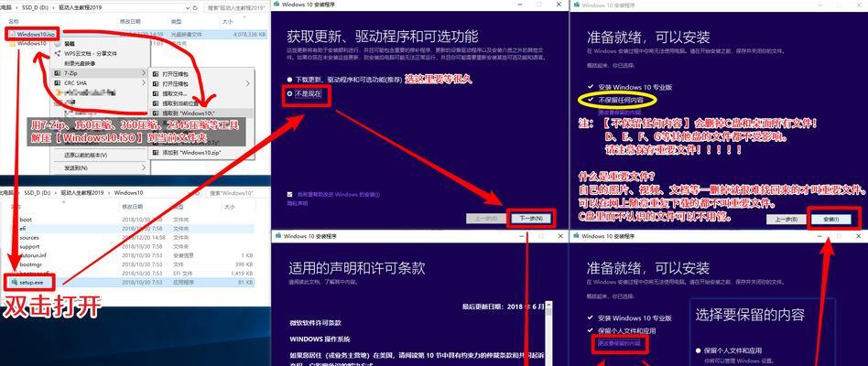Click 上一步(B) next to 安装(I)

pyautogui.click(x=787, y=219)
